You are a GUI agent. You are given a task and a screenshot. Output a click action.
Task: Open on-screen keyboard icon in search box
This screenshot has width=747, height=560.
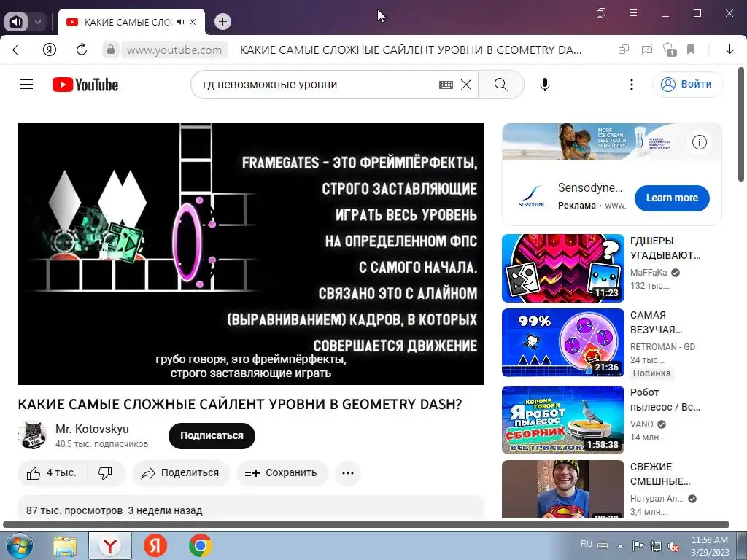click(x=446, y=85)
